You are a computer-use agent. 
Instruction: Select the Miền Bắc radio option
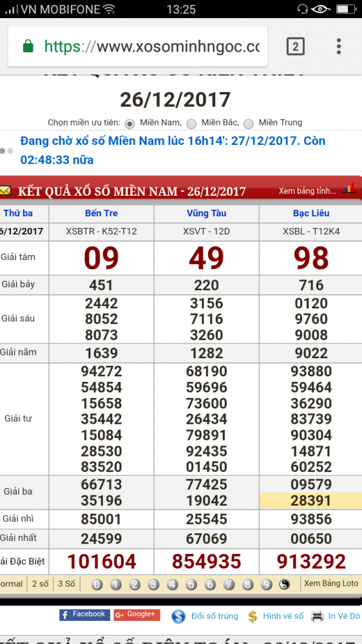point(191,123)
